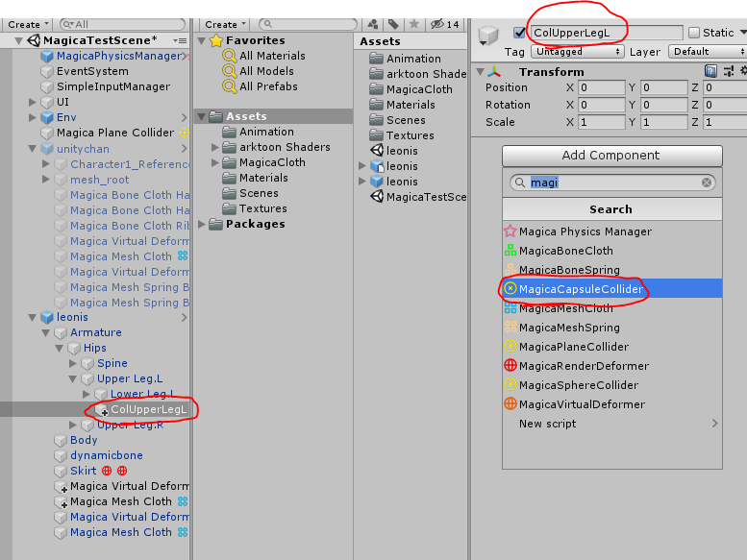Expand MagicaCloth folder in tree
Screen dimensions: 747x560
tap(214, 162)
